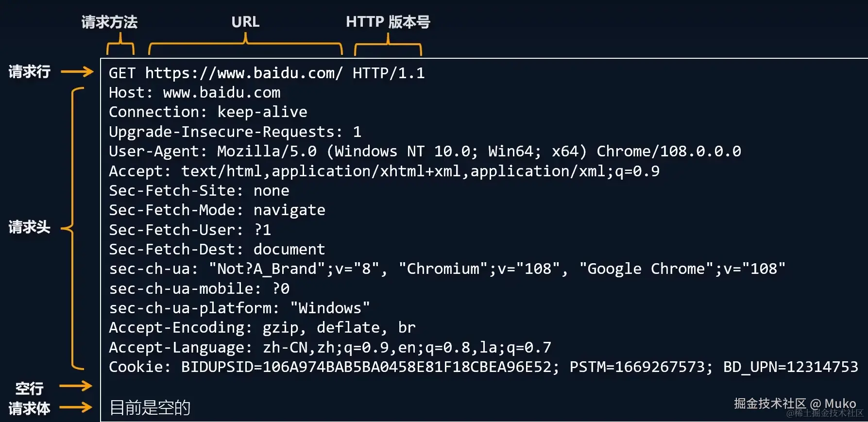
Task: Click the bracket above the GET method
Action: tap(120, 46)
